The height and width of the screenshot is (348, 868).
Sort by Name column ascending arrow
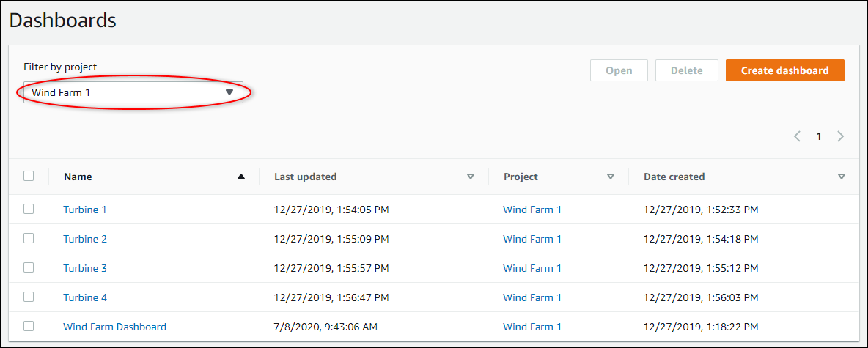tap(241, 177)
